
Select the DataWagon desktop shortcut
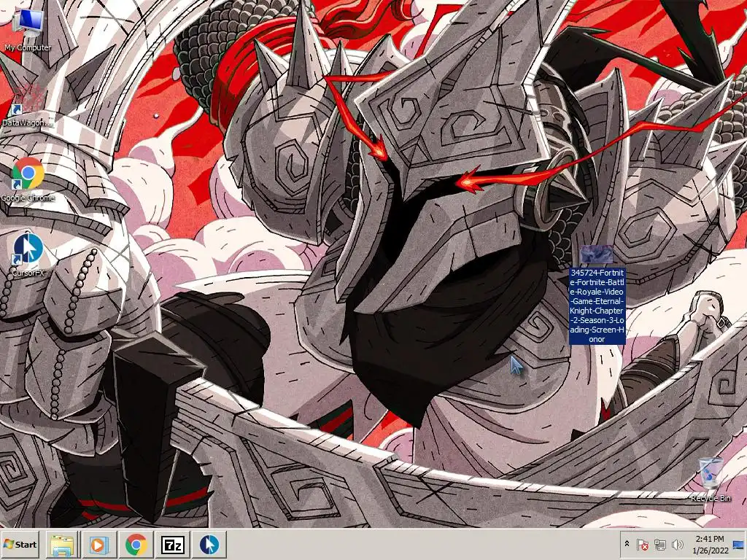pyautogui.click(x=27, y=102)
